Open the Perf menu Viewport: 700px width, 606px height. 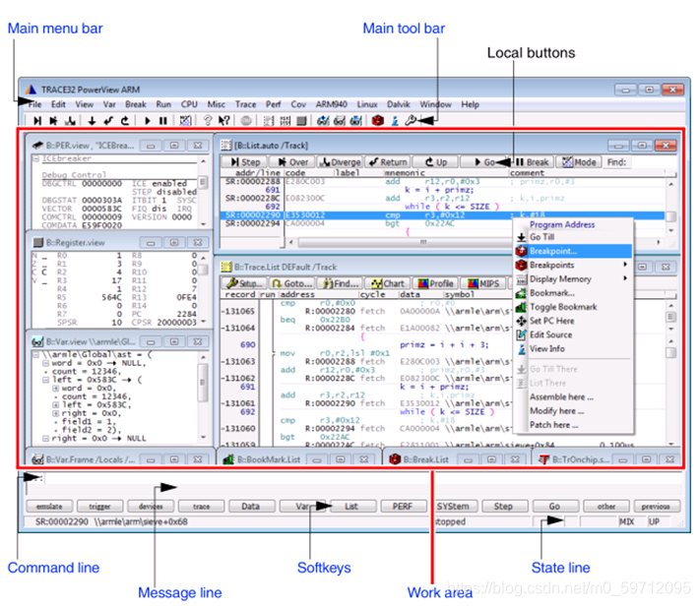[274, 104]
